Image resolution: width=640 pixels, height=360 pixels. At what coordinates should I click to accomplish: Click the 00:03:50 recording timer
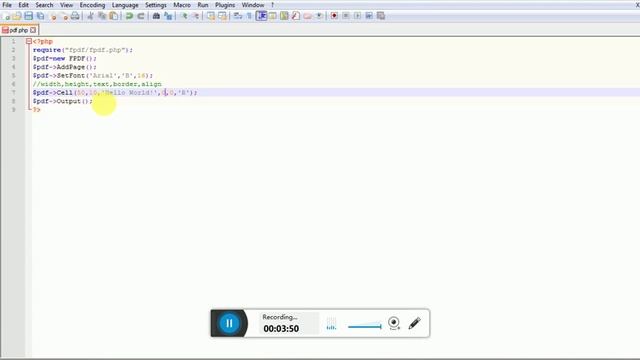(281, 329)
